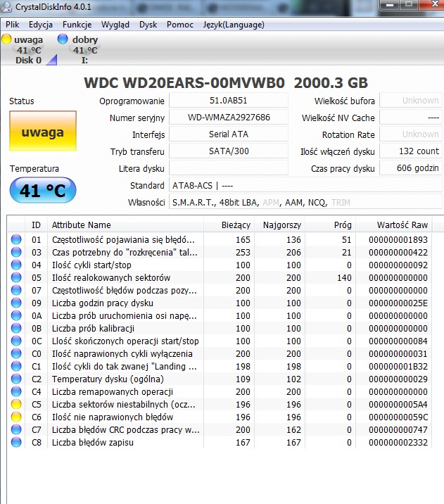The image size is (444, 504).
Task: Click status icon for attribute C0
Action: pyautogui.click(x=16, y=353)
